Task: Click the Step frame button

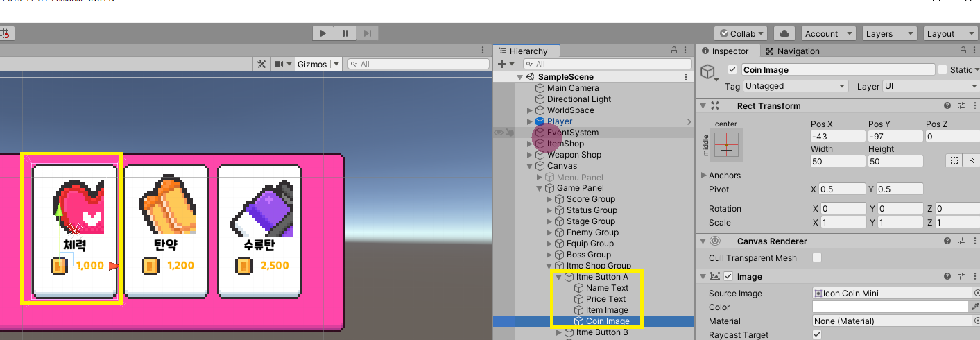Action: (368, 33)
